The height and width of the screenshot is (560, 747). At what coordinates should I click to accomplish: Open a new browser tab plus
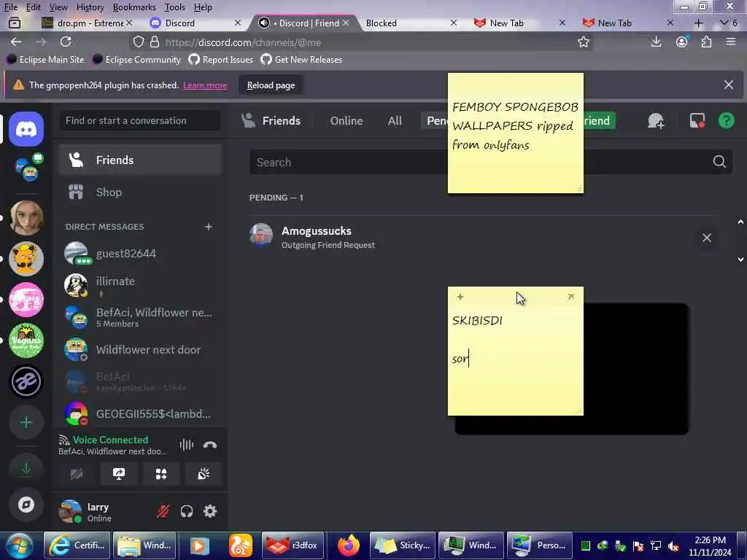[698, 23]
